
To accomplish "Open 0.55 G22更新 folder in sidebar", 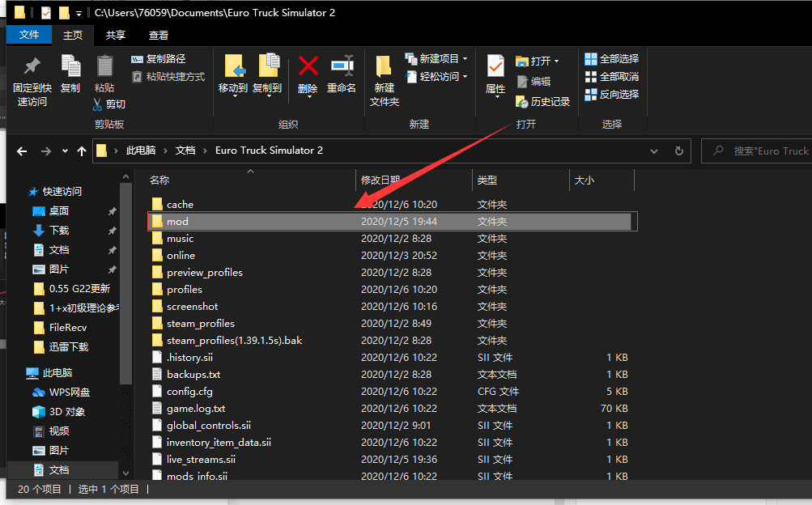I will (x=71, y=289).
